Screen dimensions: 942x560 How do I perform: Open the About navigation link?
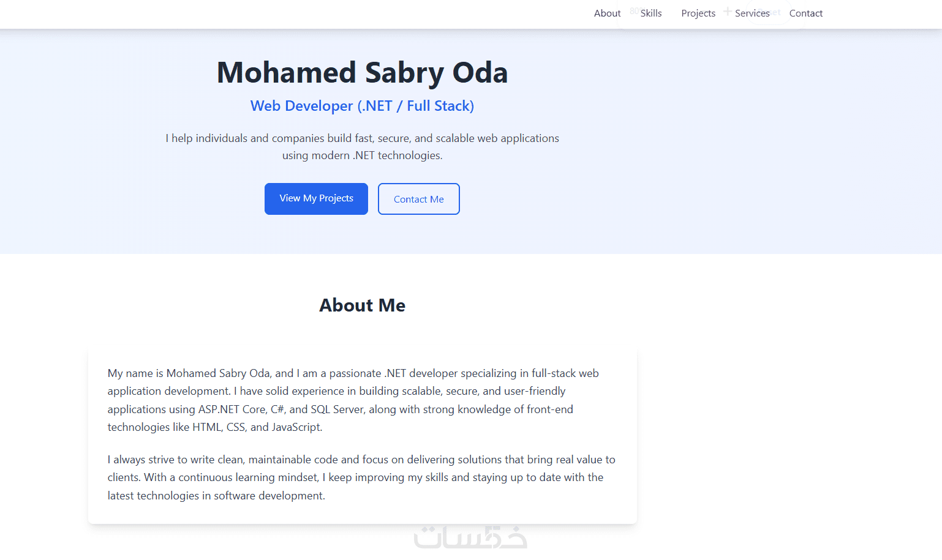click(x=607, y=13)
